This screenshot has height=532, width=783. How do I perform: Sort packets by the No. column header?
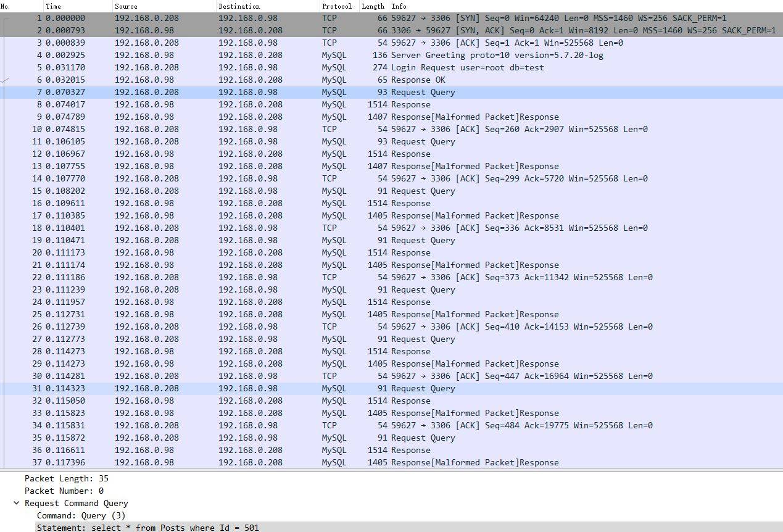22,6
